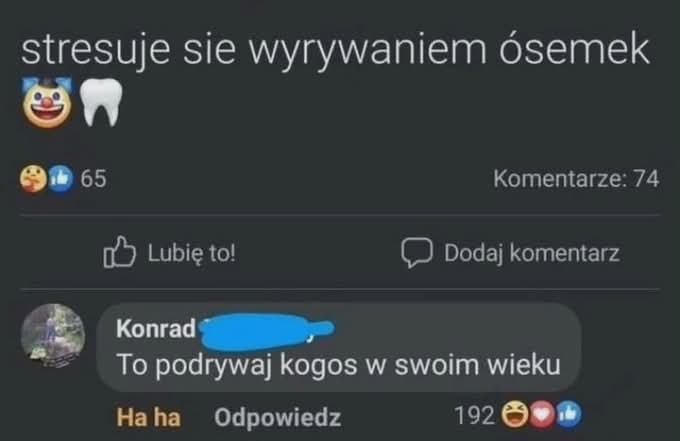Open the blue like reaction icon beside 65
Screen dimensions: 680x441
pyautogui.click(x=60, y=178)
